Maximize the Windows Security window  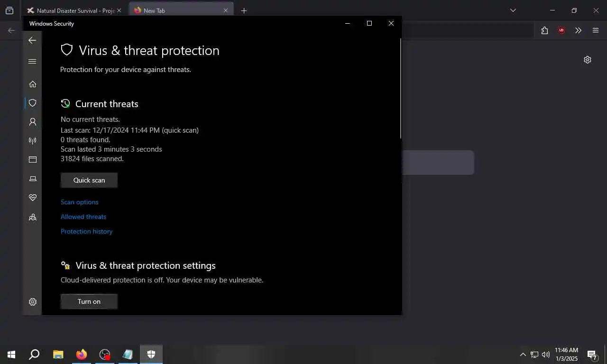pos(369,23)
